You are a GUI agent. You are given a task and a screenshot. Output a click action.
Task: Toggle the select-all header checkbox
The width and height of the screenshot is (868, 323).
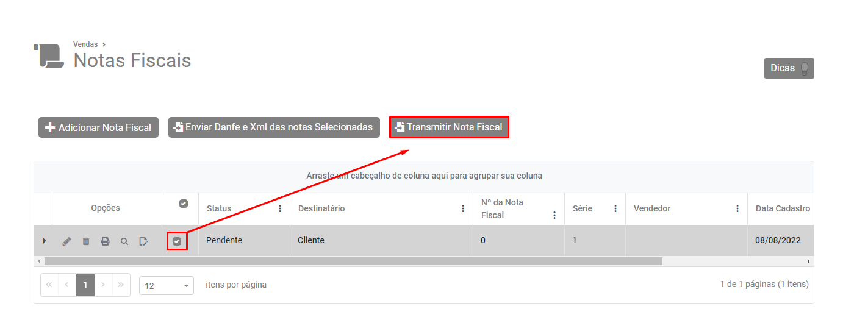pos(184,204)
